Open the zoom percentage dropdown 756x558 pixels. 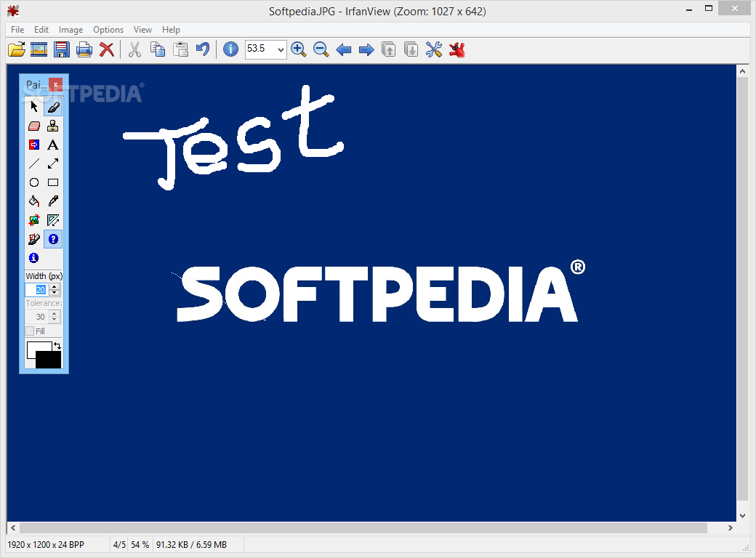click(x=281, y=49)
